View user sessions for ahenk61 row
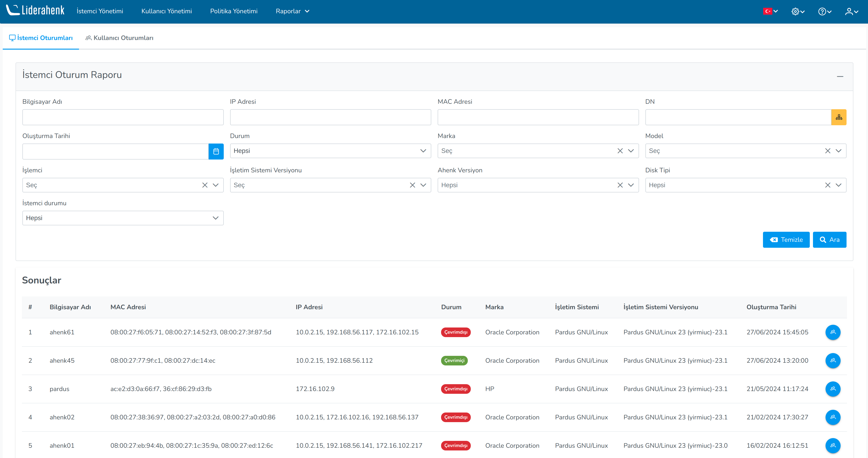The height and width of the screenshot is (458, 868). click(x=833, y=332)
